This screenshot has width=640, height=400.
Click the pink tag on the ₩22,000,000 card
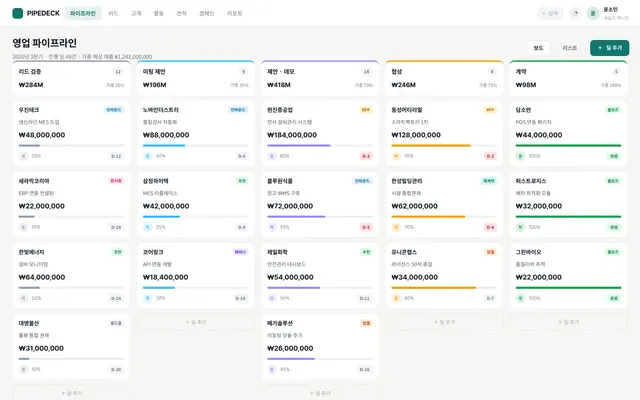pos(116,181)
